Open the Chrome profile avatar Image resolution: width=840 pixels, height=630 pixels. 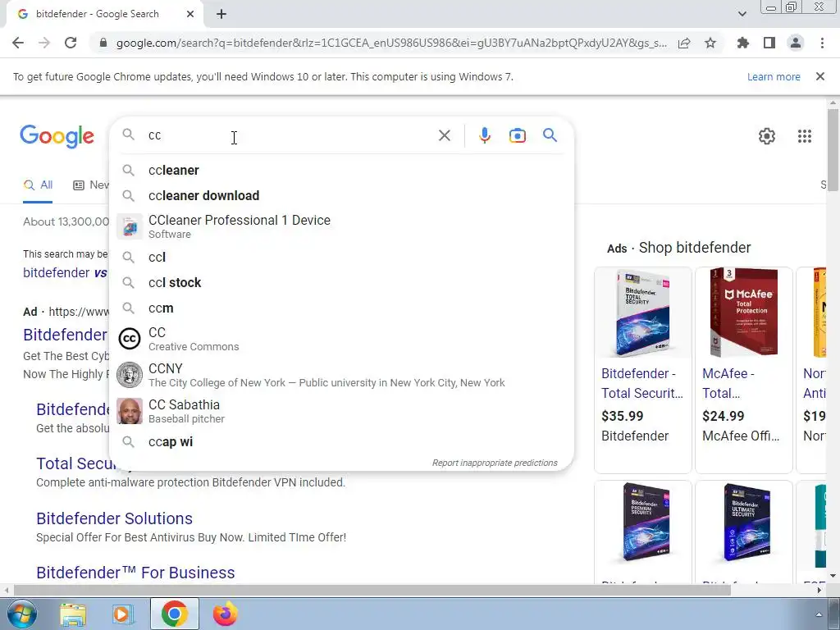796,43
